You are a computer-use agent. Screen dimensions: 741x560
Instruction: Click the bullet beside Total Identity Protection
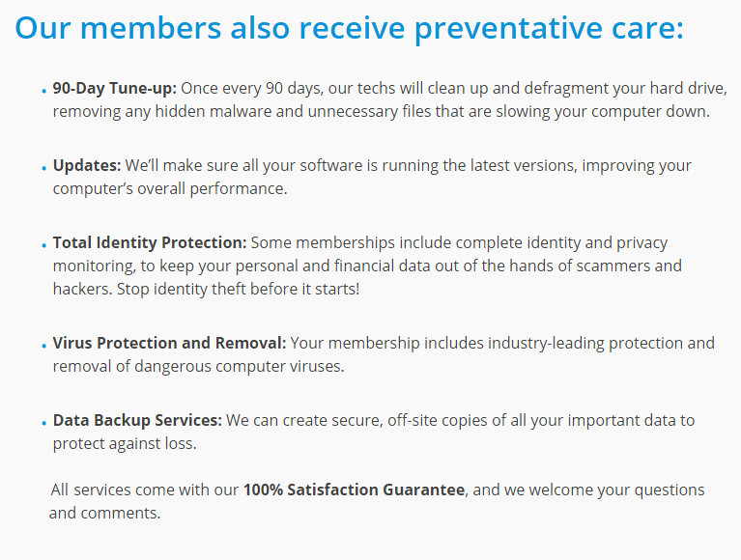click(43, 244)
